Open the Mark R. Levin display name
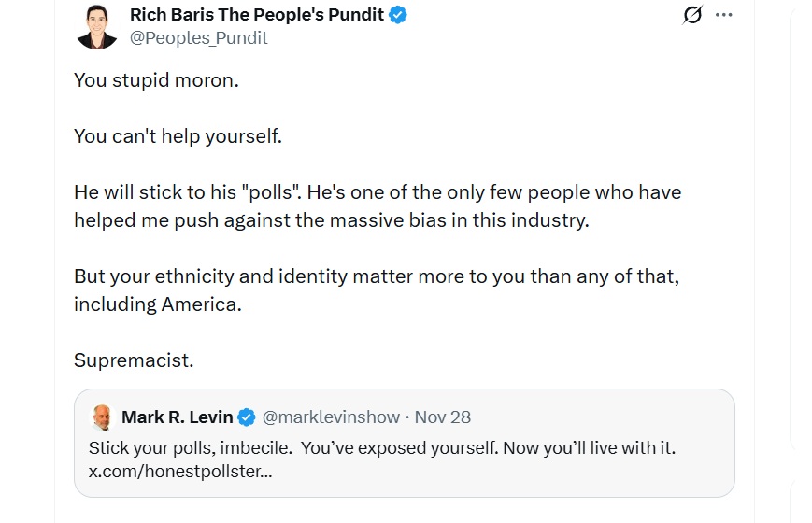 pos(177,417)
